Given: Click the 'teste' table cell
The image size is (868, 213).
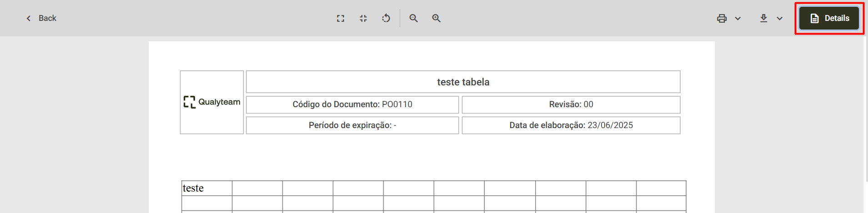Looking at the screenshot, I should (207, 188).
